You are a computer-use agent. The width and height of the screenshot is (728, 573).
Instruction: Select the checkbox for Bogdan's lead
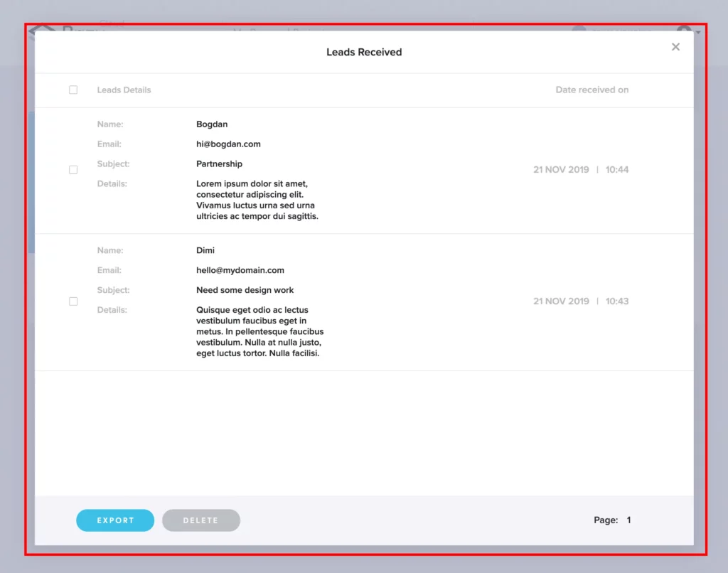pyautogui.click(x=73, y=170)
